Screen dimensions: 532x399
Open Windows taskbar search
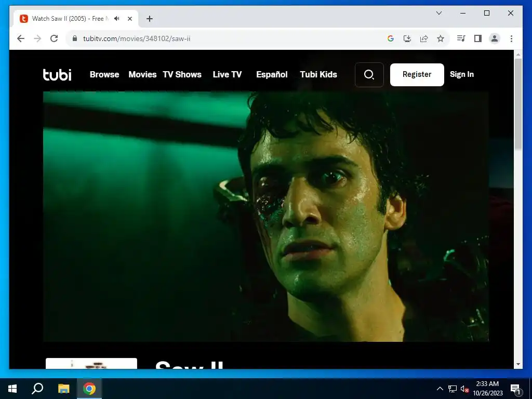coord(37,389)
